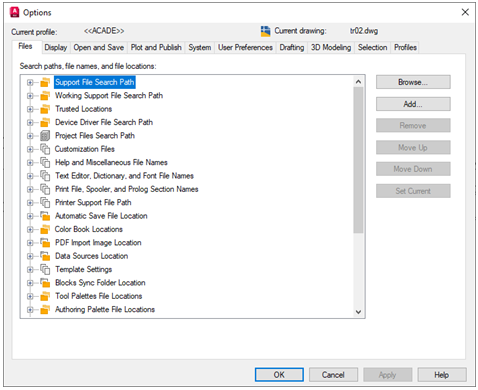The image size is (478, 390).
Task: Expand the Device Driver File Search Path node
Action: point(30,122)
